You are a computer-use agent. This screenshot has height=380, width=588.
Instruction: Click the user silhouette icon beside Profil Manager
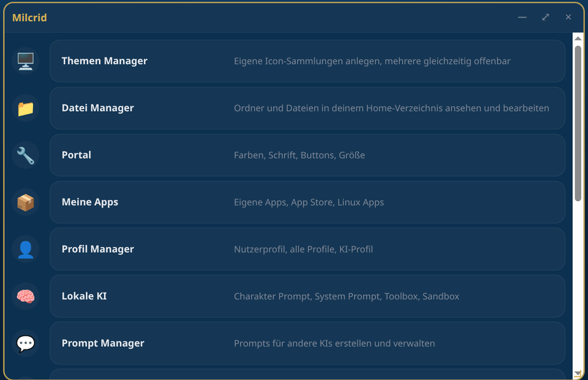point(25,249)
